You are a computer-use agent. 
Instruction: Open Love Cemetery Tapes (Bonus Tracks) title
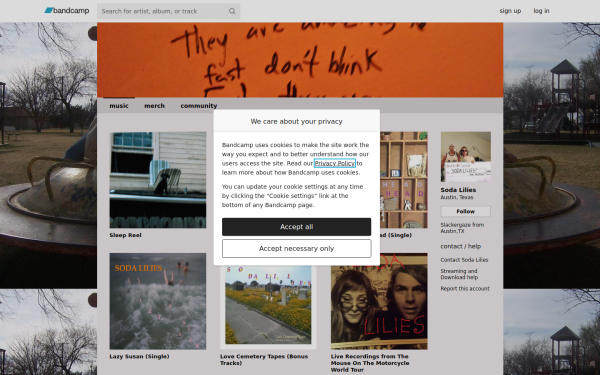(264, 360)
